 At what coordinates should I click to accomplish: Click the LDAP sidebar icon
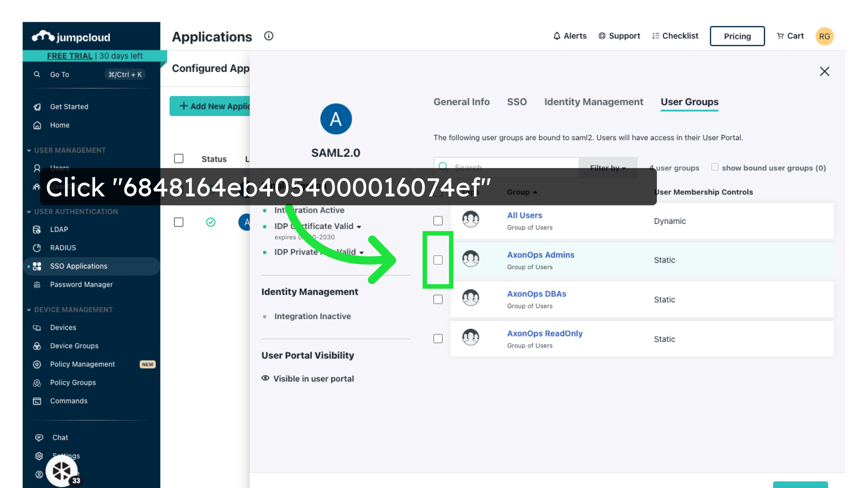(37, 230)
